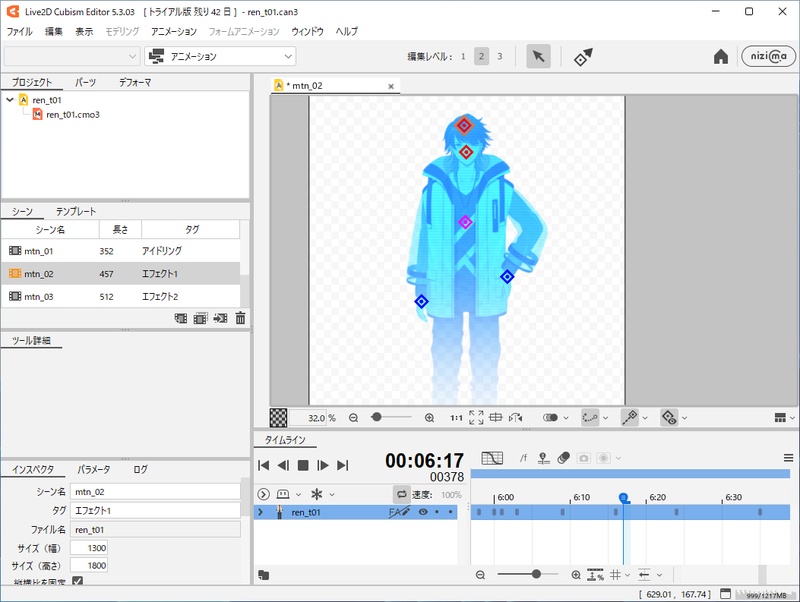Toggle ren_t01 track visibility eye
Viewport: 800px width, 602px height.
pos(423,512)
